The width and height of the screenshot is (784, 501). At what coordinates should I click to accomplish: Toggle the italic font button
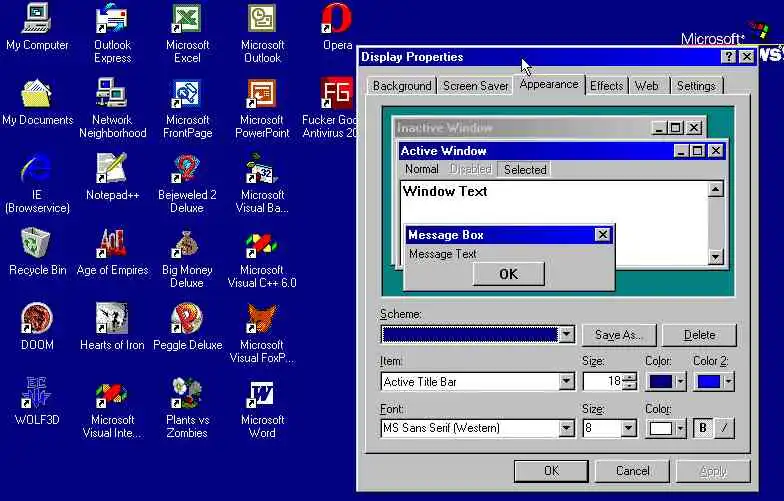tap(724, 428)
